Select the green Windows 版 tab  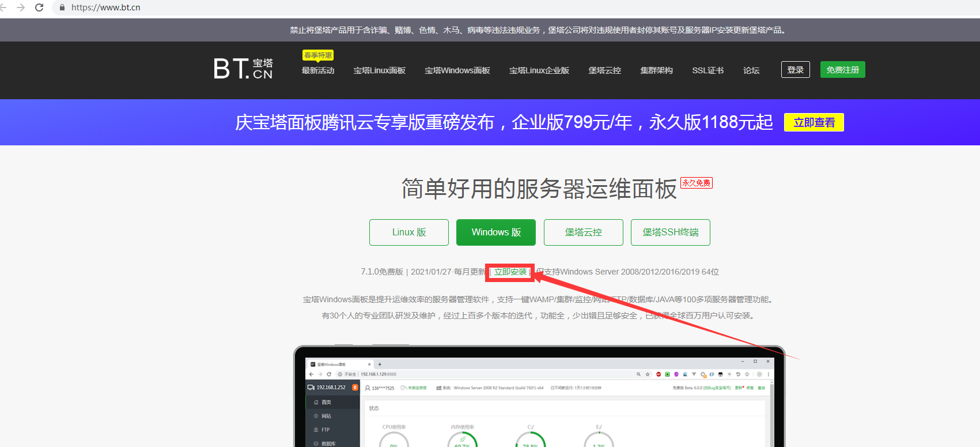496,232
